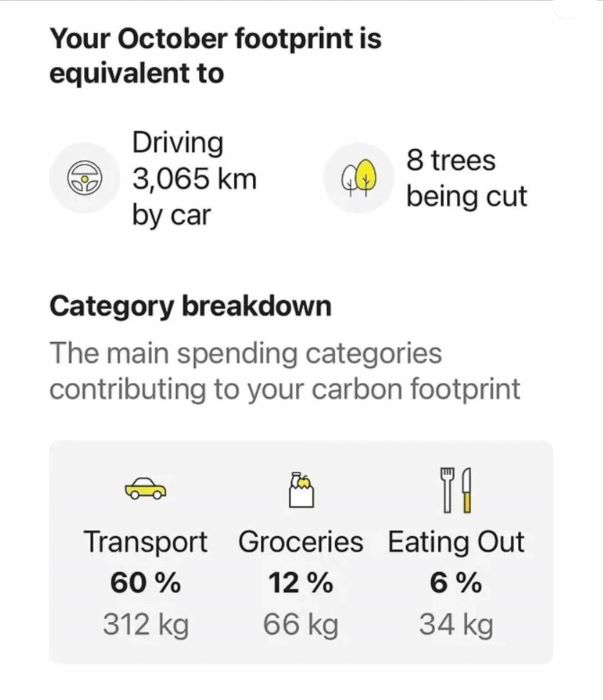This screenshot has width=603, height=700.
Task: Select the Groceries bag icon
Action: coord(301,488)
